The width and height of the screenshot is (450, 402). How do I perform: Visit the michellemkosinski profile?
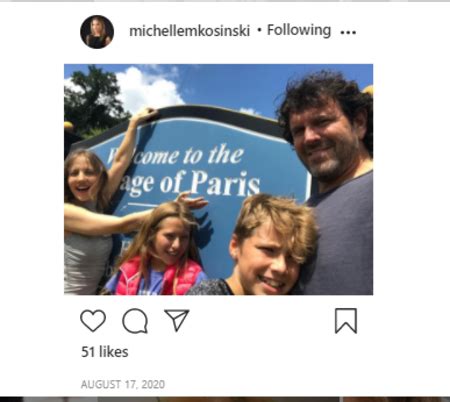pyautogui.click(x=189, y=31)
